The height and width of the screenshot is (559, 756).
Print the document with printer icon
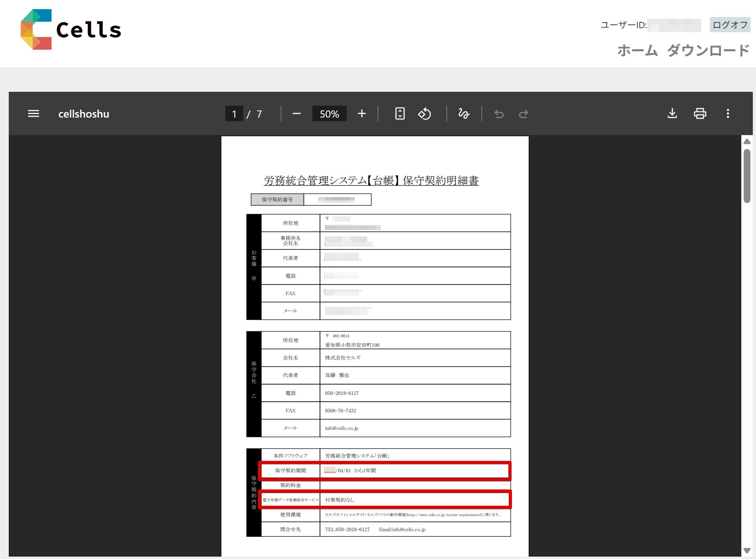(x=700, y=114)
